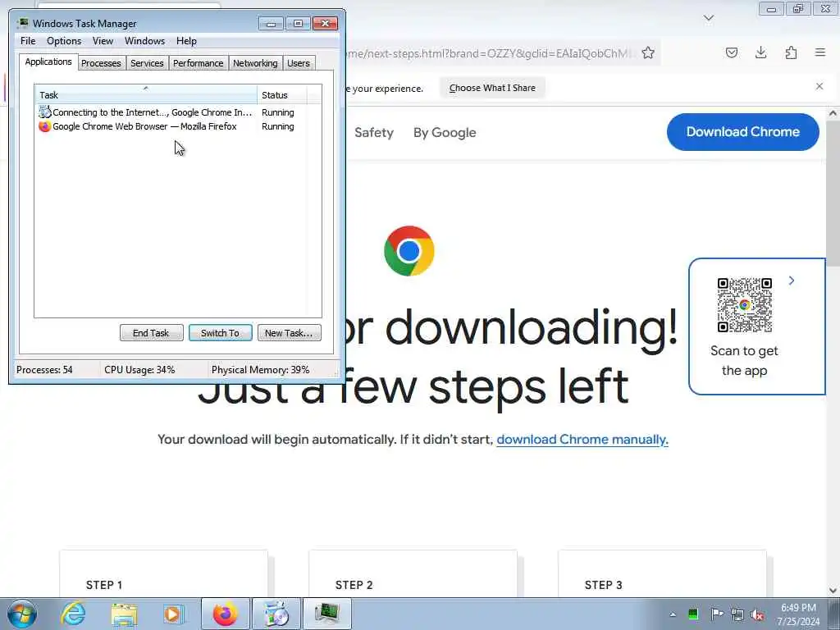Image resolution: width=840 pixels, height=630 pixels.
Task: Click the green CPU meter tray icon
Action: point(693,614)
